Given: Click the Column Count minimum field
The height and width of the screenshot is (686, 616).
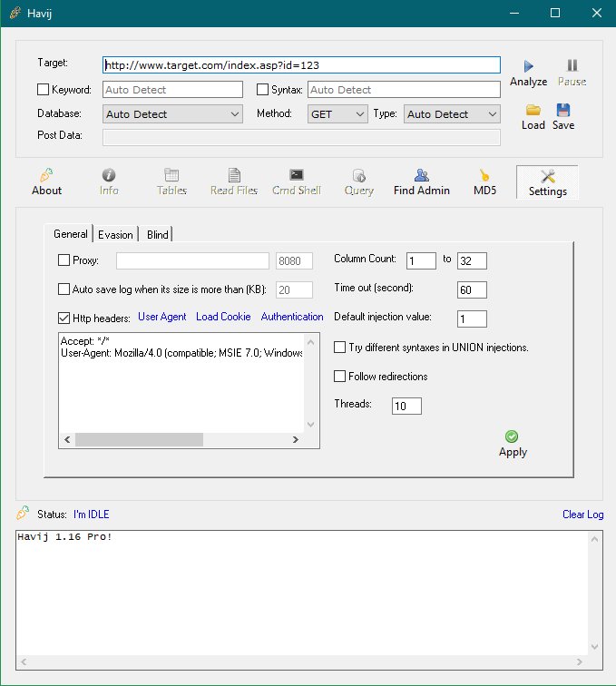Looking at the screenshot, I should pyautogui.click(x=421, y=260).
